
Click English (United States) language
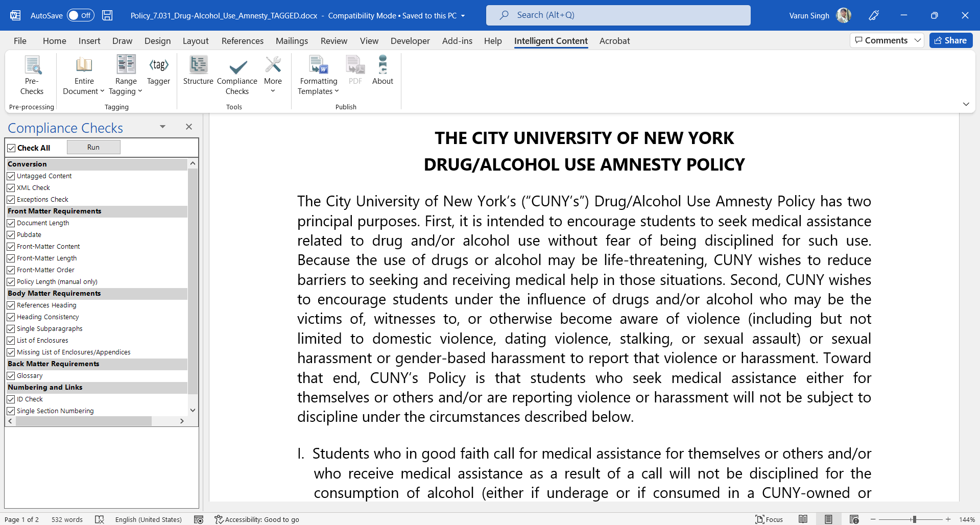(x=148, y=519)
